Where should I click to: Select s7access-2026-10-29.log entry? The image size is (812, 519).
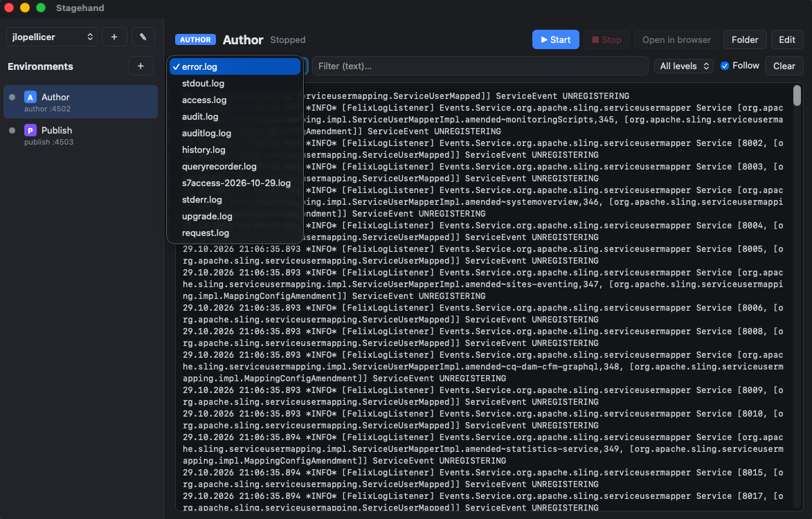(x=235, y=183)
